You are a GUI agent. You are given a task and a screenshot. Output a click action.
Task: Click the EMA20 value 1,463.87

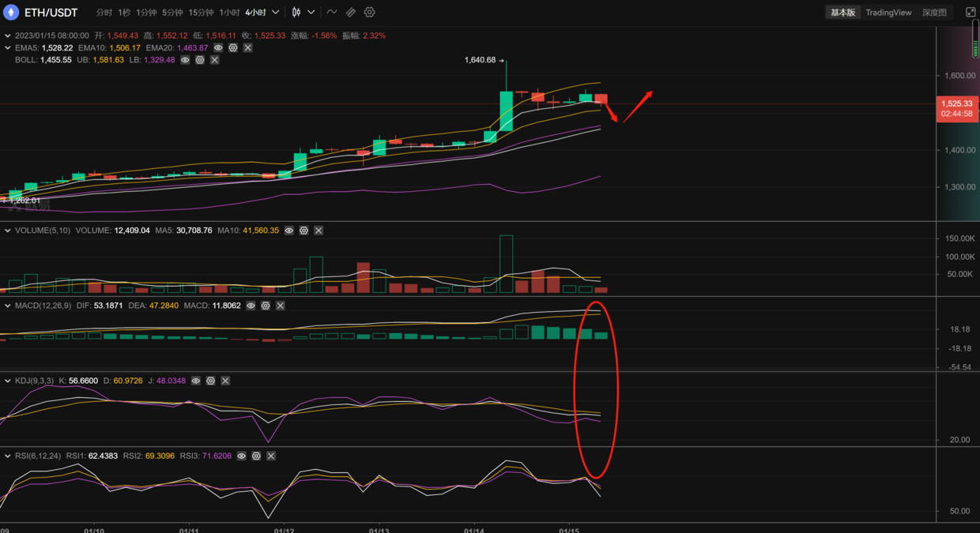click(x=192, y=48)
